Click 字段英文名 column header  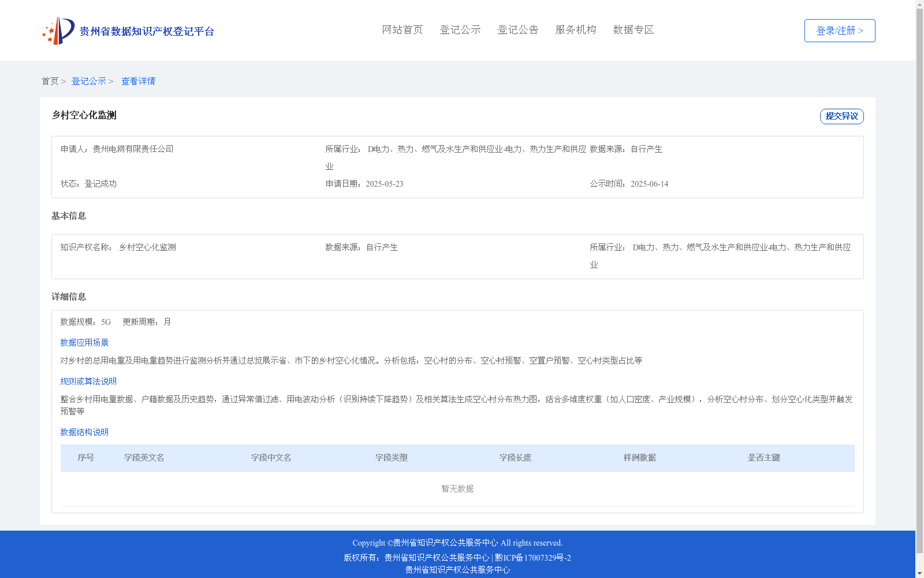point(144,458)
